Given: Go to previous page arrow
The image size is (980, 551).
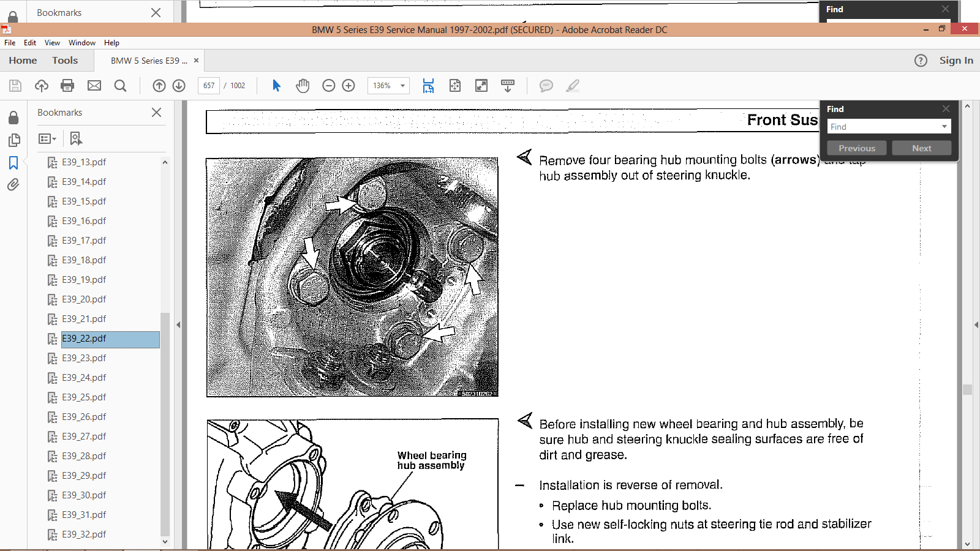Looking at the screenshot, I should point(159,86).
